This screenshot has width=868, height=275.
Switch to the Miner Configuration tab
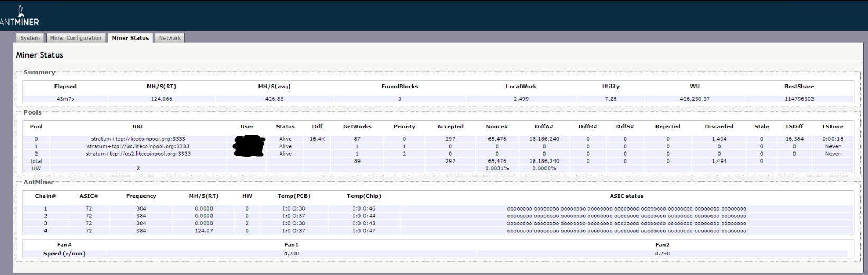tap(76, 38)
